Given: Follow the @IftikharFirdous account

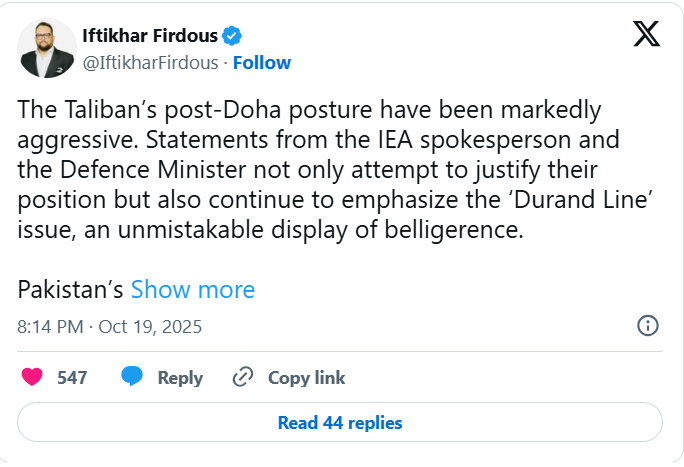Looking at the screenshot, I should (261, 62).
